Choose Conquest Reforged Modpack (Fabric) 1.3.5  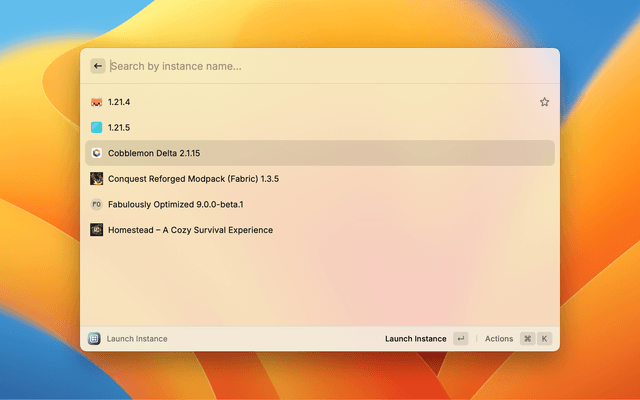click(192, 179)
